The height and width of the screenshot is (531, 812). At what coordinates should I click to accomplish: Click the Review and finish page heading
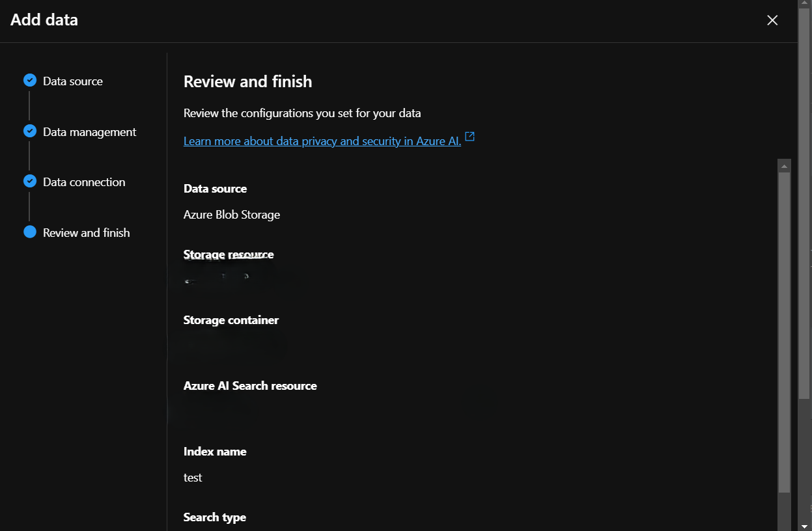tap(247, 81)
